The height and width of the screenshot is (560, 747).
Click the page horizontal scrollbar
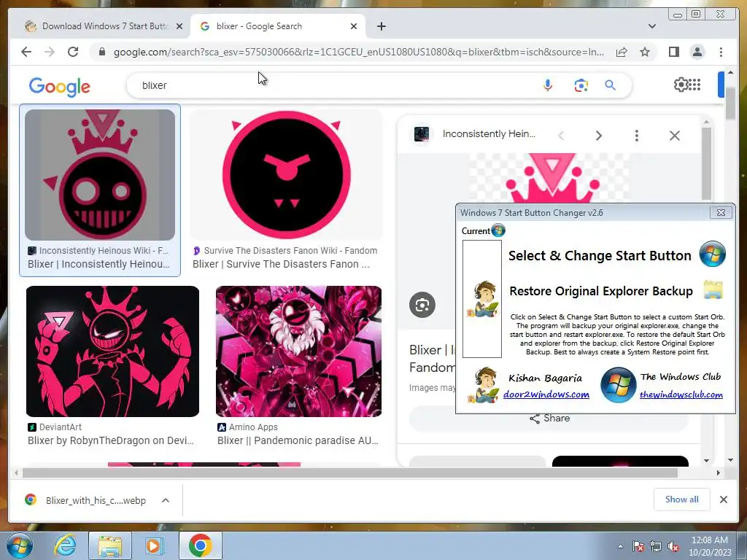350,472
